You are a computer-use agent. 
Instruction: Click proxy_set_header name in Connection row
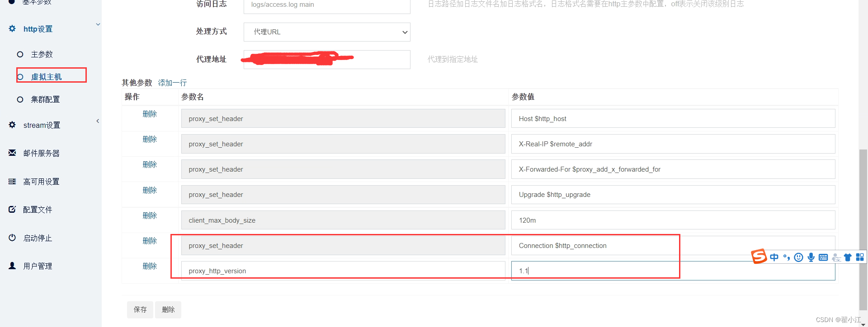(x=343, y=245)
